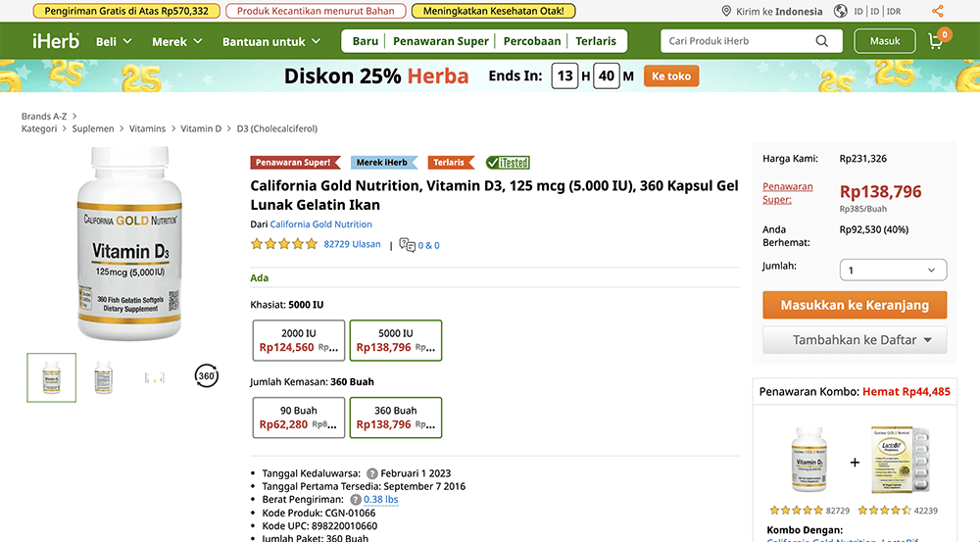
Task: Click Masukkan ke Keranjang button
Action: tap(855, 305)
